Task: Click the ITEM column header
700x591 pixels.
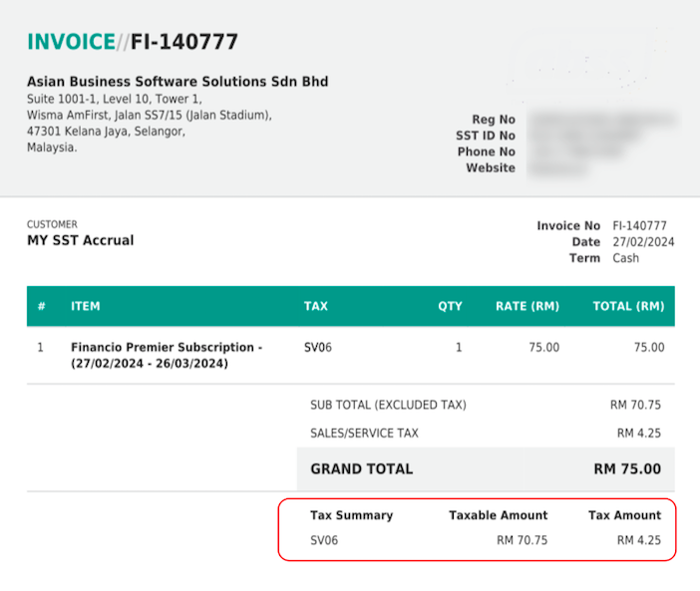Action: [86, 306]
